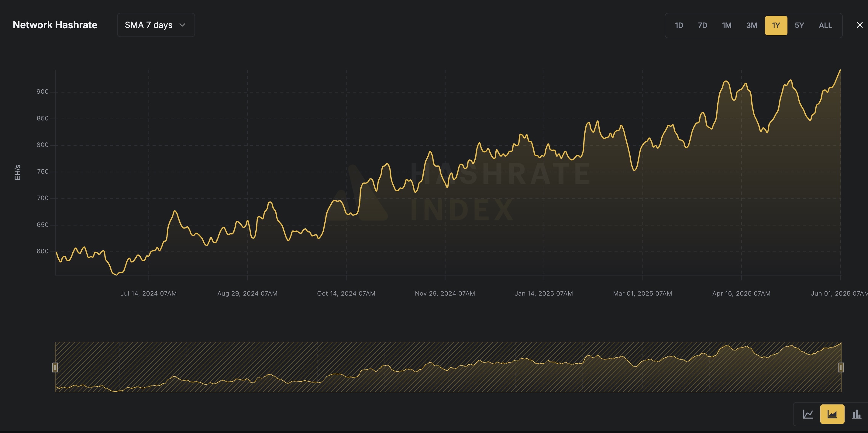Switch to the bar chart view icon
868x433 pixels.
click(856, 414)
